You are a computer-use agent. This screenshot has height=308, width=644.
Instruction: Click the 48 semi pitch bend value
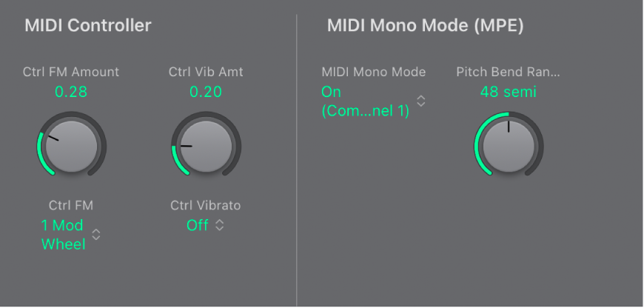coord(508,92)
